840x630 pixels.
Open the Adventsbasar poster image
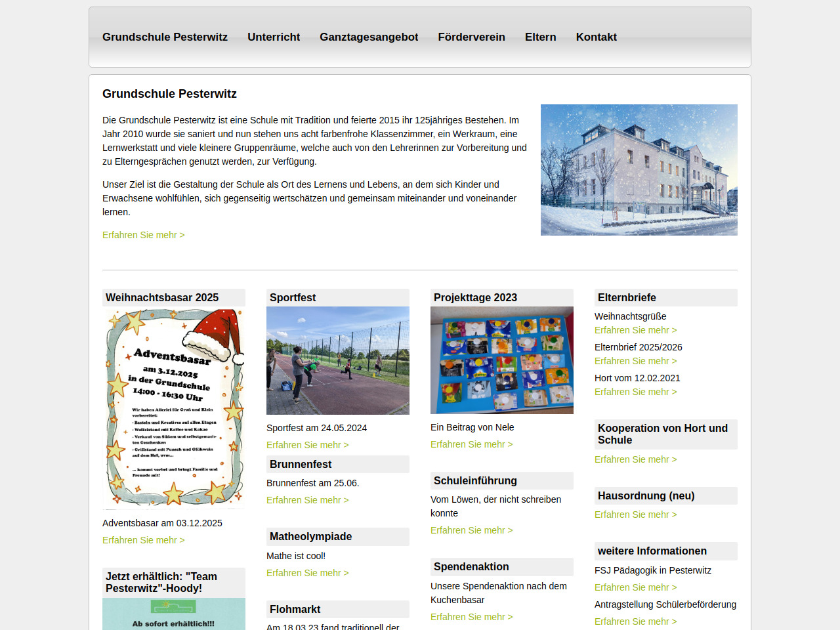(x=174, y=408)
